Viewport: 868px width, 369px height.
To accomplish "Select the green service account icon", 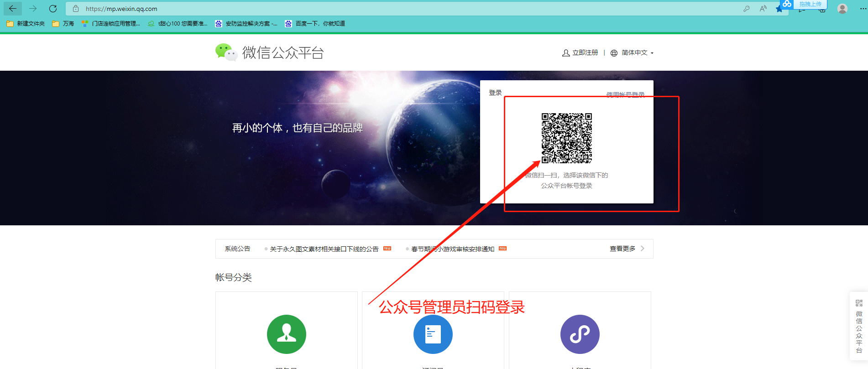I will click(x=287, y=334).
